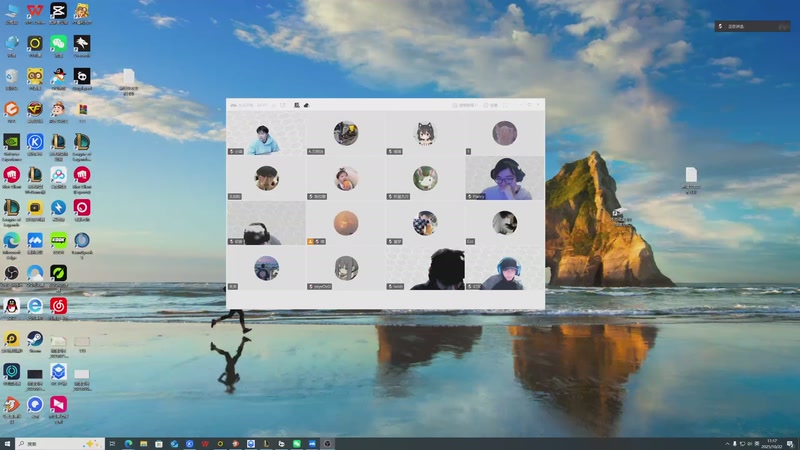Select the Fancy participant video tile
Screen dimensions: 800x450
click(x=505, y=178)
